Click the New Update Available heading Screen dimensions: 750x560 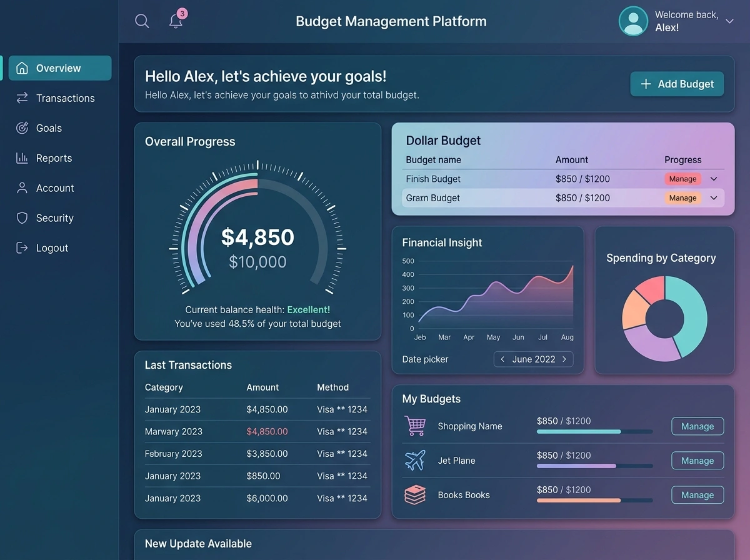(x=198, y=544)
